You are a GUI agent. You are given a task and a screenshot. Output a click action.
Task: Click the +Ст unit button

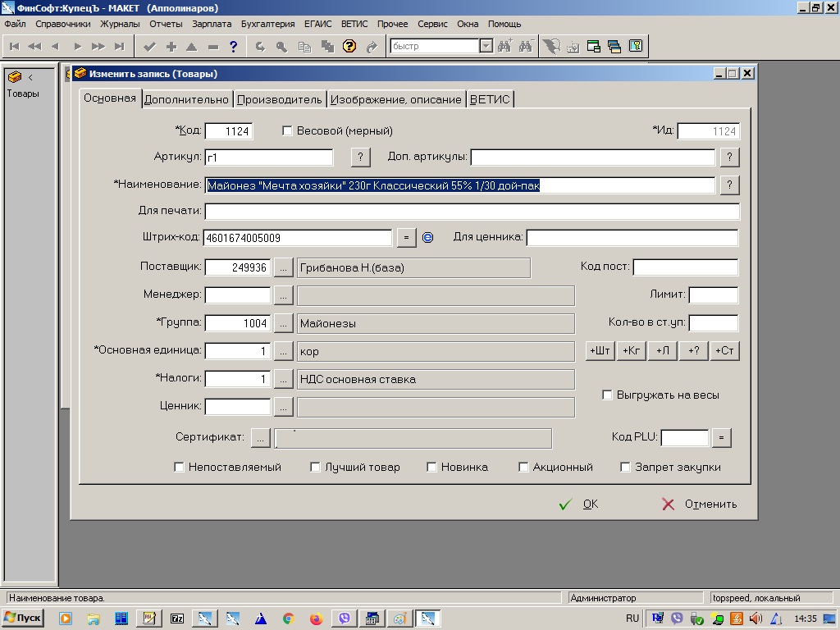[x=725, y=351]
